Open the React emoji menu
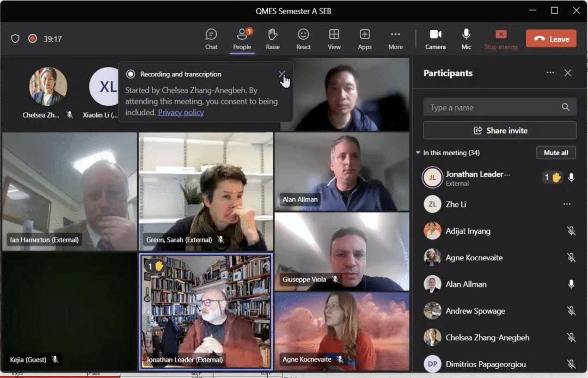Screen dimensions: 588x378 (303, 39)
